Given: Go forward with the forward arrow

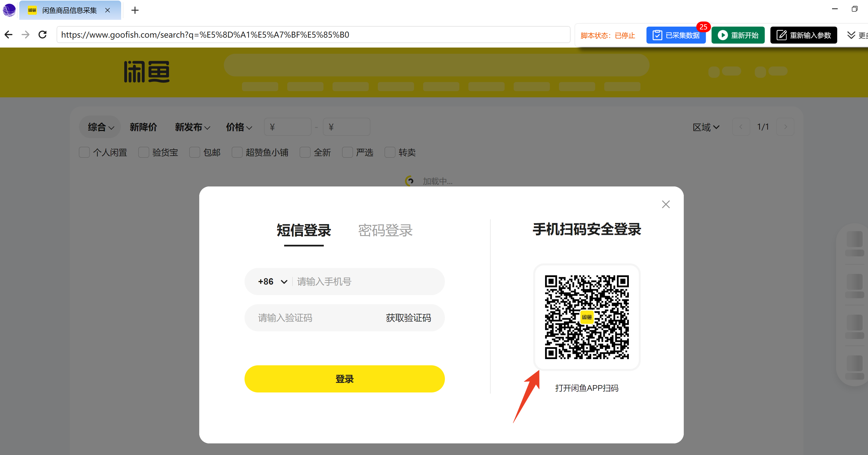Looking at the screenshot, I should 25,35.
